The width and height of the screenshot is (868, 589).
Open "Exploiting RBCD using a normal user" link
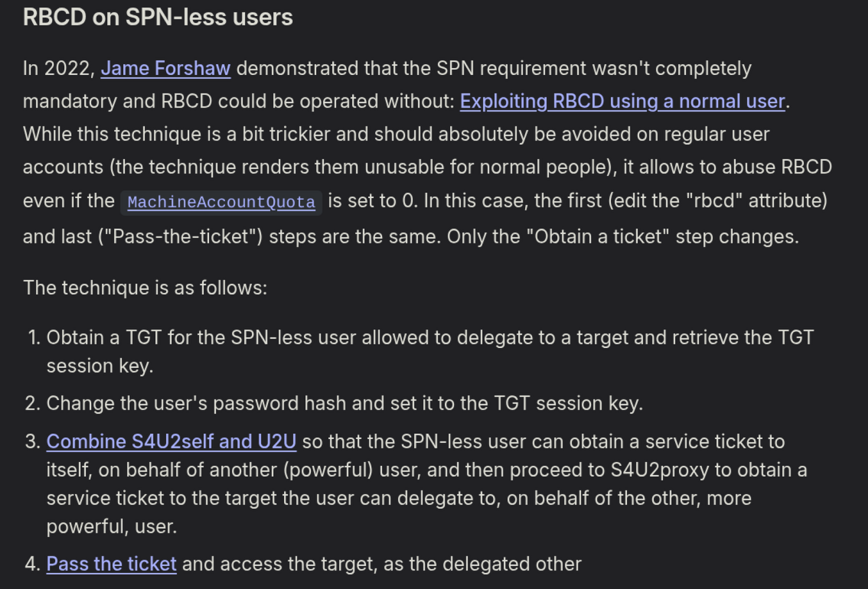622,102
